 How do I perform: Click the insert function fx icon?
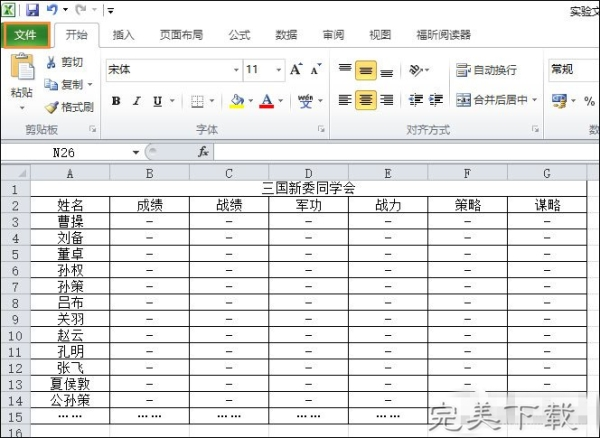pyautogui.click(x=203, y=152)
